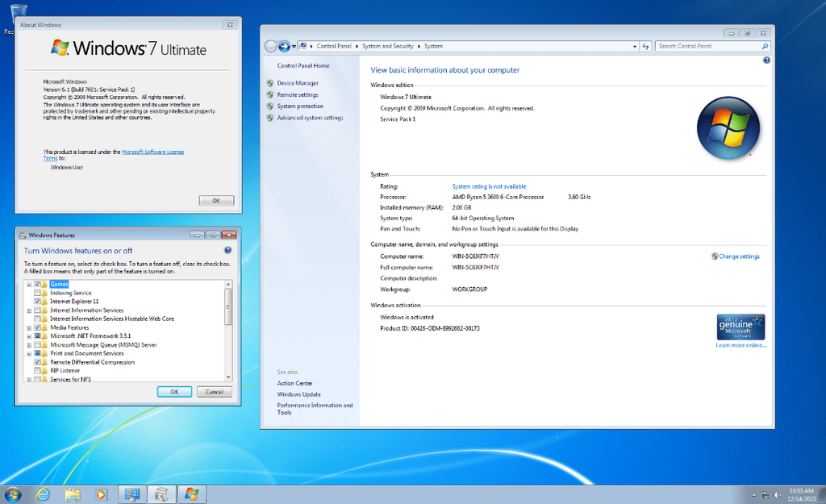Click OK in the Windows Features dialog
Viewport: 826px width, 504px height.
(174, 392)
